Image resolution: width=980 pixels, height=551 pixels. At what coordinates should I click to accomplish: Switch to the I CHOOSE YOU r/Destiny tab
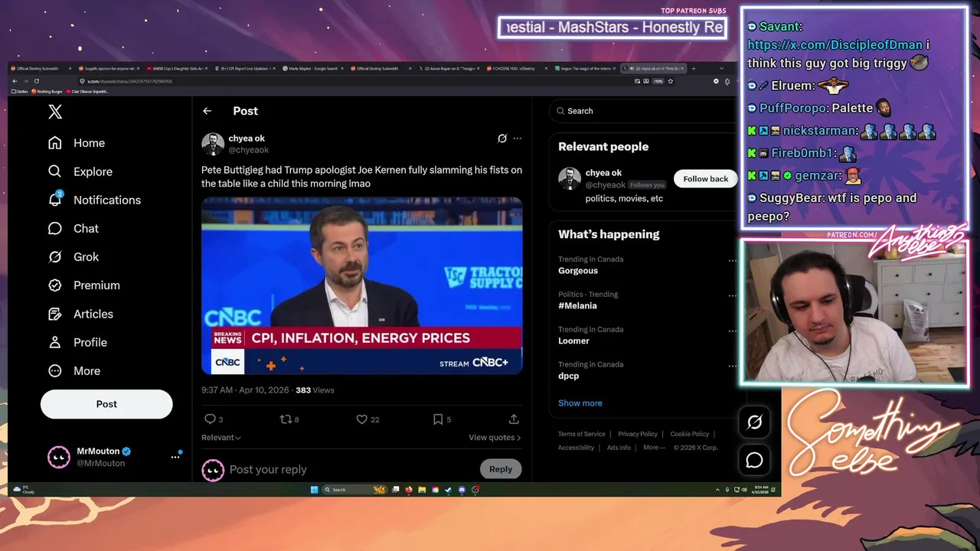517,68
